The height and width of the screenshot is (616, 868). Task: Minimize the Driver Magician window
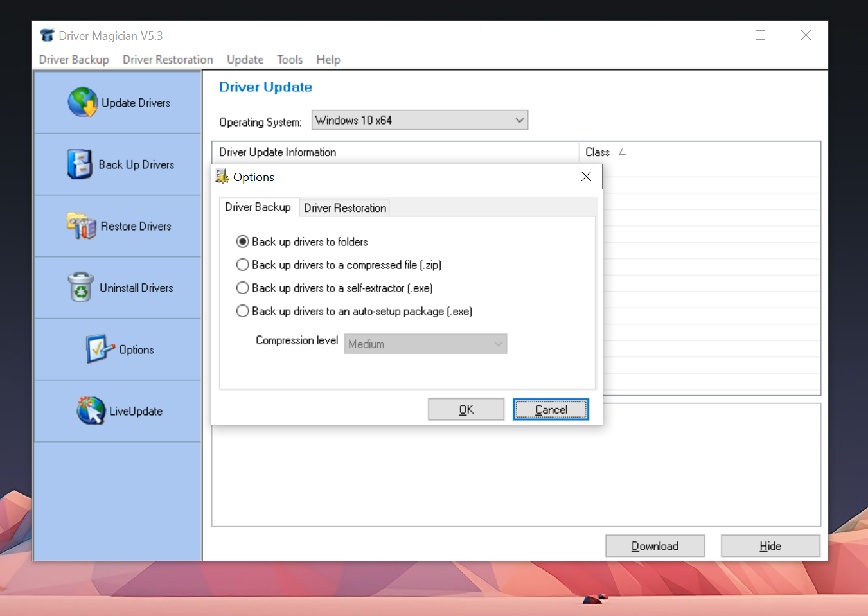point(716,35)
